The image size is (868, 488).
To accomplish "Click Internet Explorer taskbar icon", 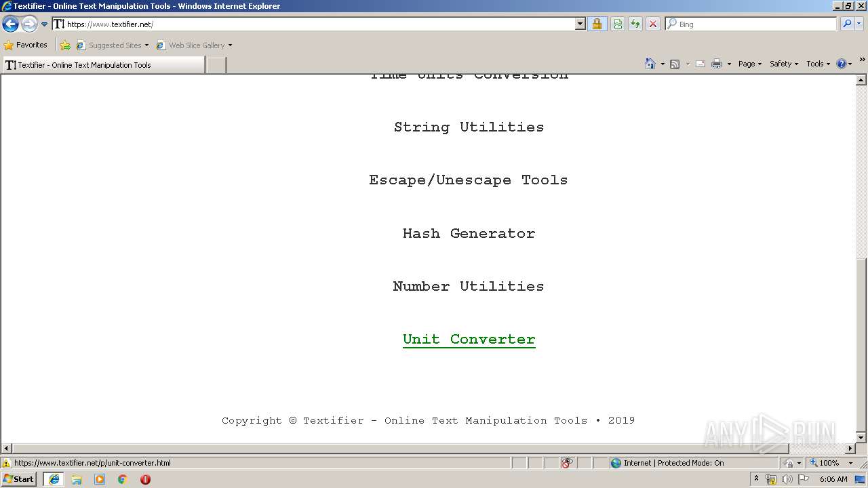I will (x=54, y=479).
